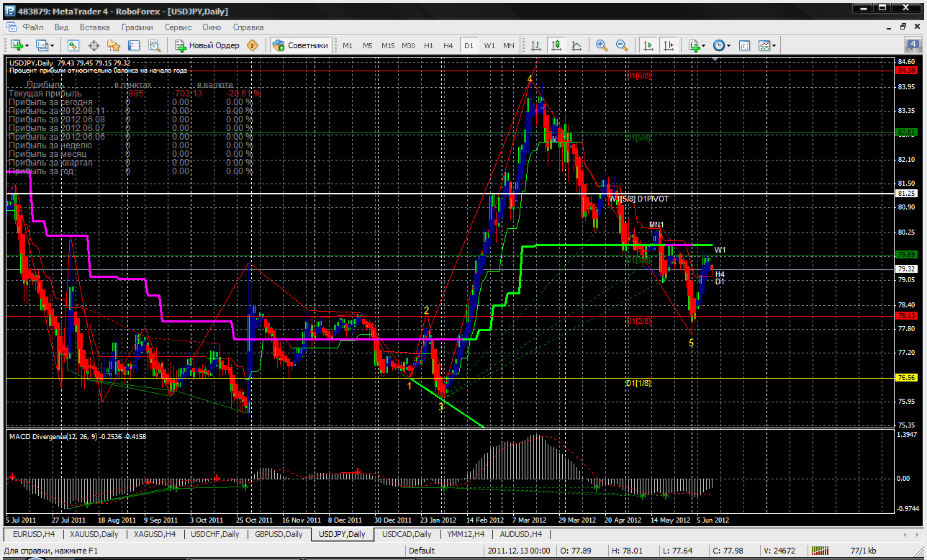The height and width of the screenshot is (560, 927).
Task: Select the H4 timeframe button
Action: point(448,45)
